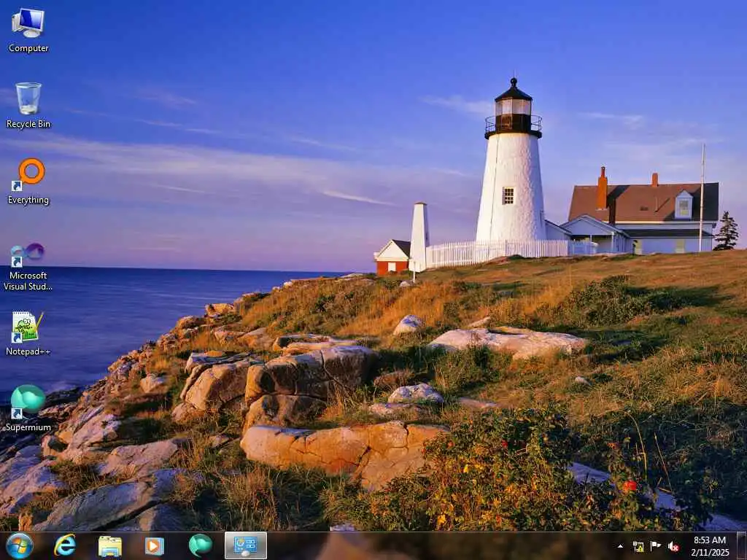Click the Show Desktop strip after the clock
Screen dimensions: 747x560
click(741, 546)
